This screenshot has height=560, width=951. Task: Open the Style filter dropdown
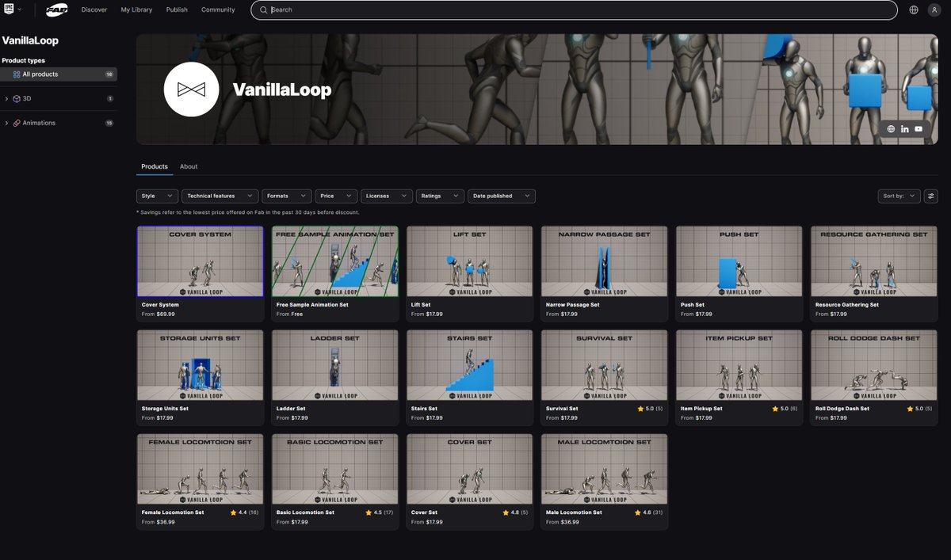[x=157, y=196]
